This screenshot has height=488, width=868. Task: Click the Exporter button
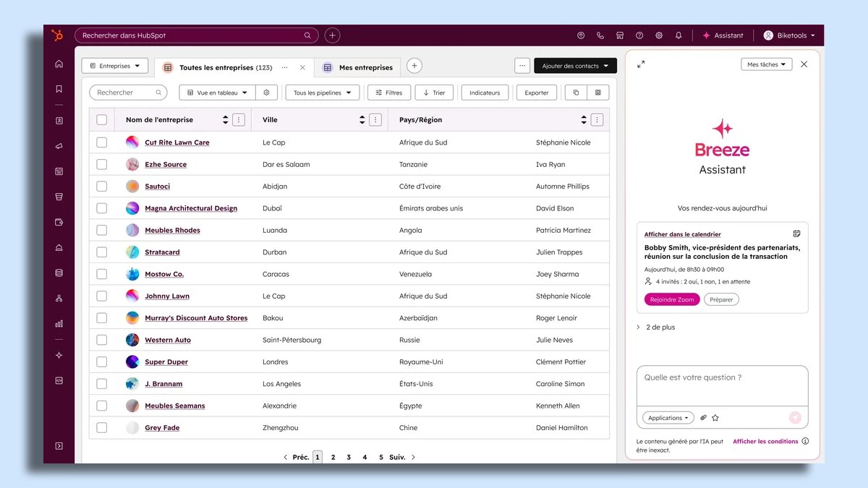click(537, 93)
